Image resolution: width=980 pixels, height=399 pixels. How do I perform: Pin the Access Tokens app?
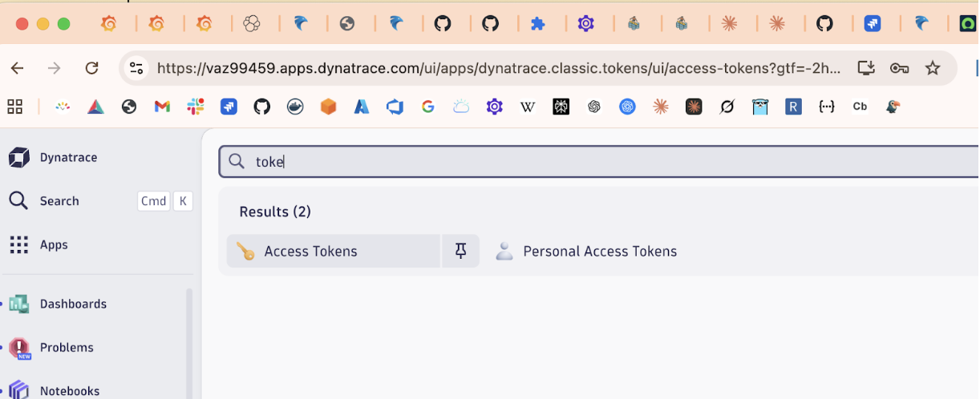461,252
